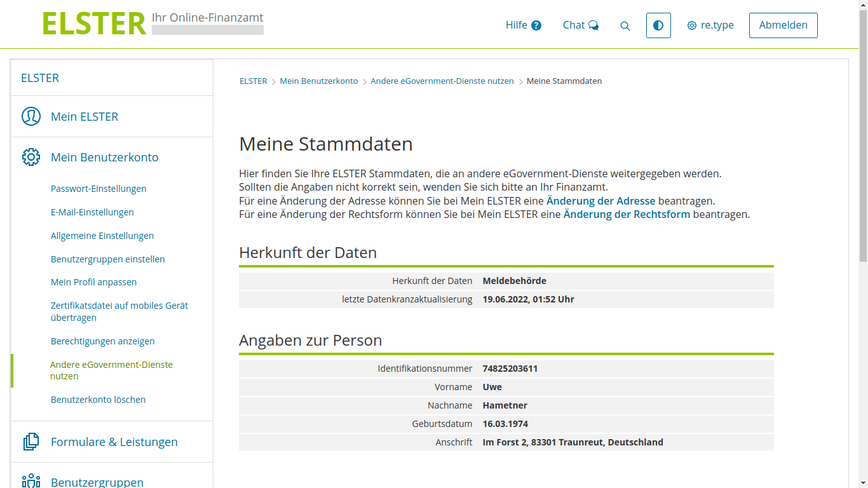Image resolution: width=868 pixels, height=488 pixels.
Task: Go to Benutzergruppen einstellen
Action: [108, 259]
